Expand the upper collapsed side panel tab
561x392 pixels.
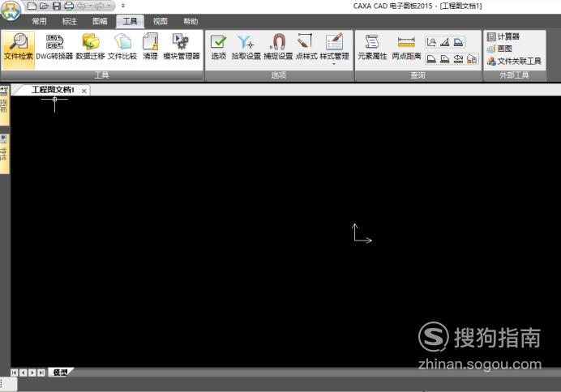(4, 104)
